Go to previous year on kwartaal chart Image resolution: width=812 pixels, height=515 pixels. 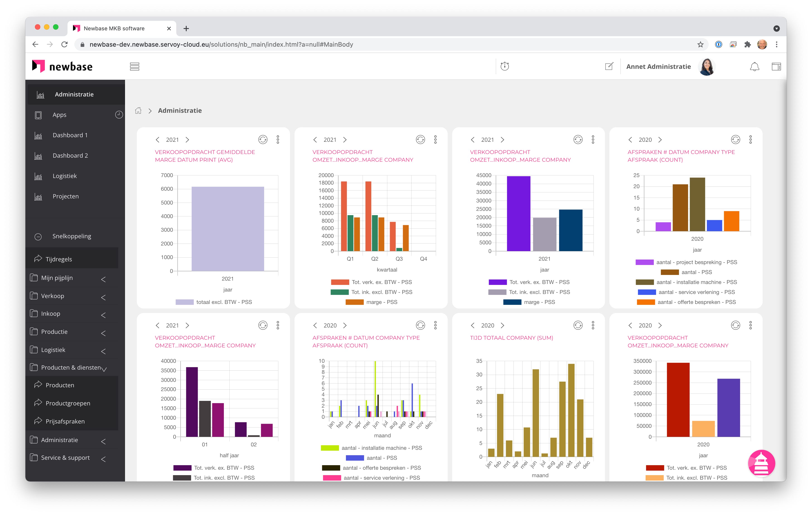[x=315, y=140]
